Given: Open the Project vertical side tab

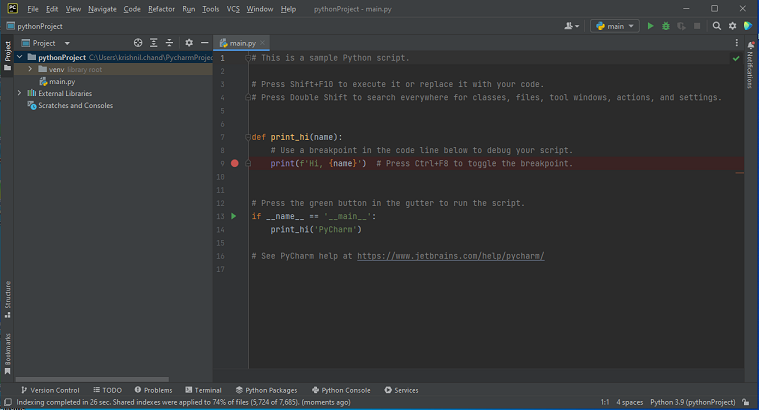Looking at the screenshot, I should 7,55.
